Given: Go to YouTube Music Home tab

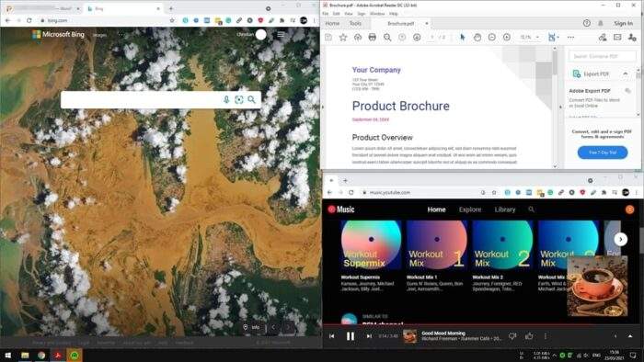Looking at the screenshot, I should click(x=436, y=209).
